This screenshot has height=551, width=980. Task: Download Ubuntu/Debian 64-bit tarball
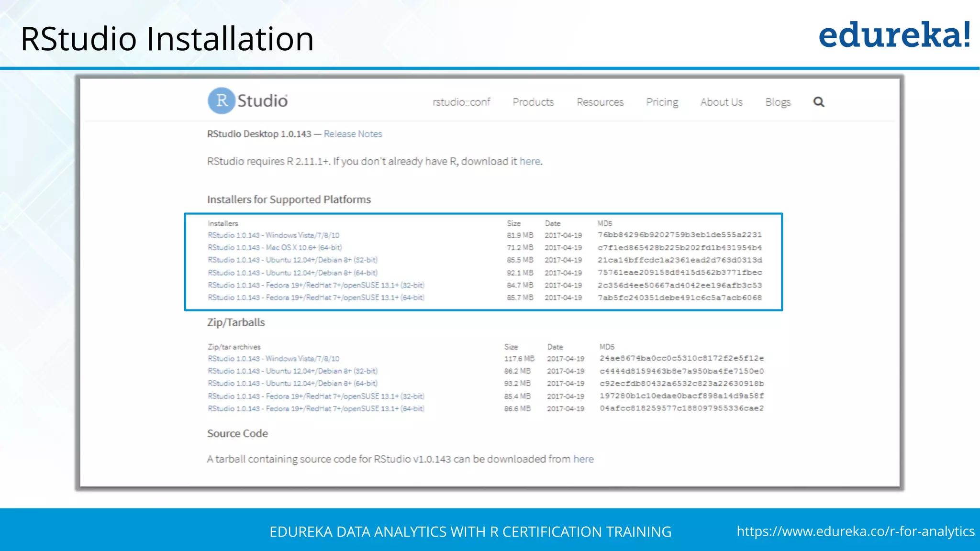coord(292,384)
